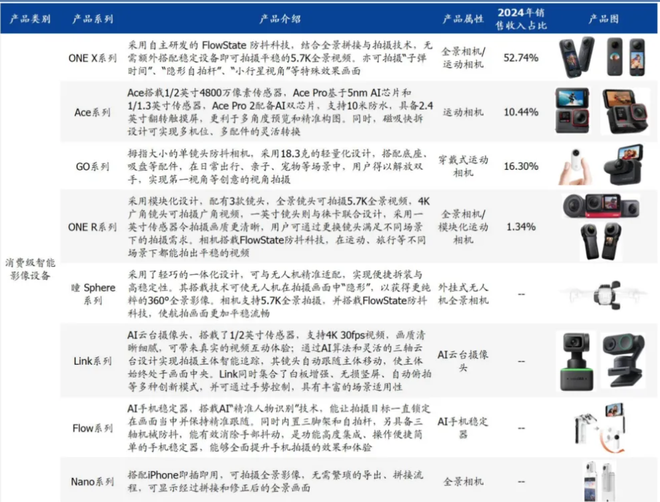
Task: Select the 瞳 Sphere 系列 row label
Action: 93,294
